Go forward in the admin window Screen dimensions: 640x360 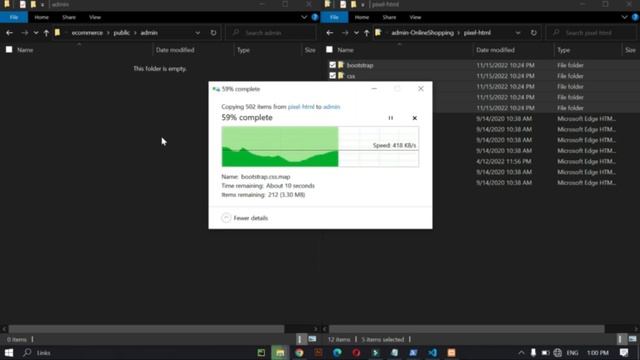[x=24, y=33]
